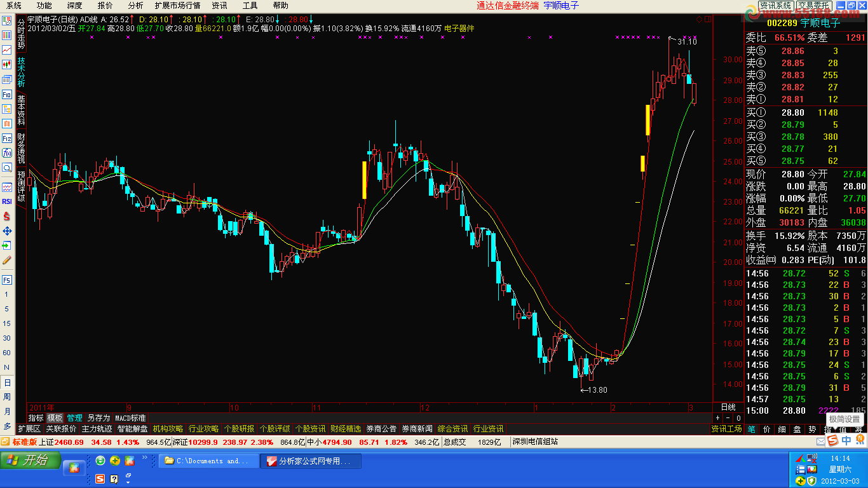Screen dimensions: 868x488
Task: Click the orange document icon below F10
Action: point(7,123)
